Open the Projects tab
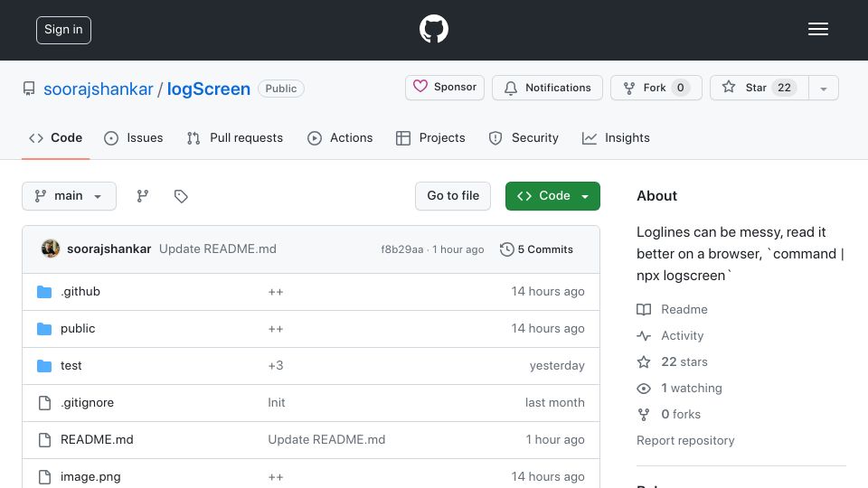 pyautogui.click(x=430, y=137)
